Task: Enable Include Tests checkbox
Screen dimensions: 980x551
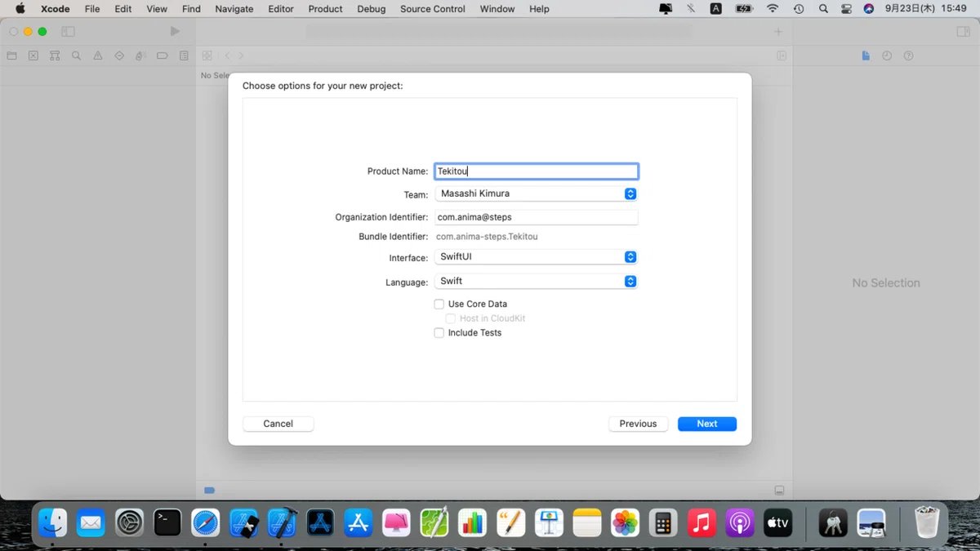Action: pos(439,333)
